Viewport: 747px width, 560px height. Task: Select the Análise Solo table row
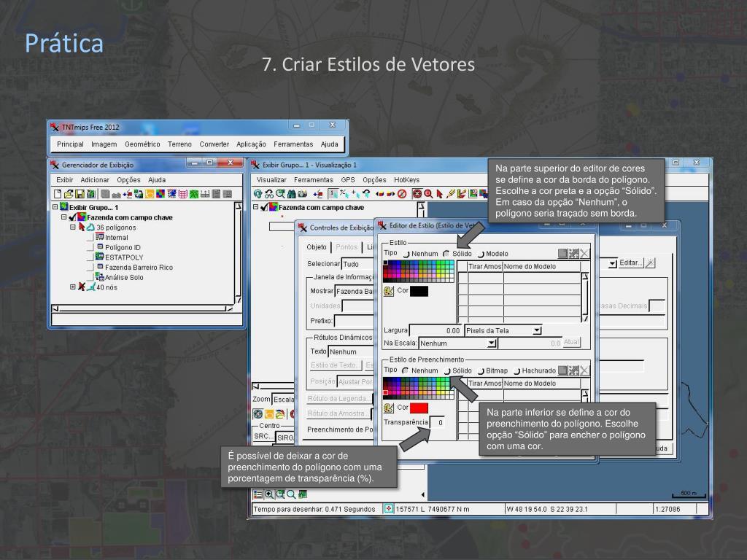click(x=123, y=278)
